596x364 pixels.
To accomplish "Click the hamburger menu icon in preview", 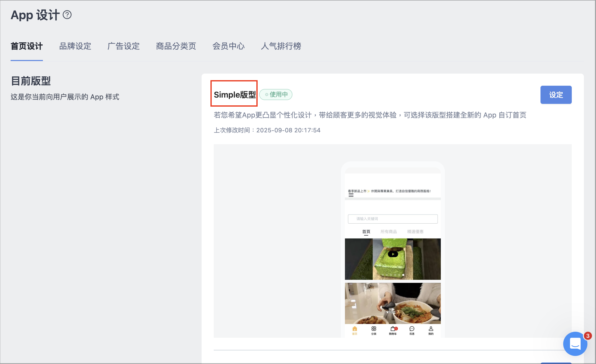I will [x=351, y=195].
